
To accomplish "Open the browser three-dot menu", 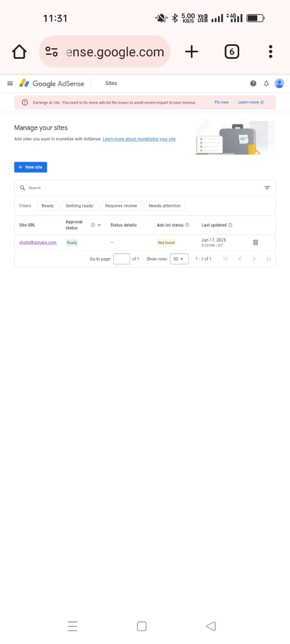I will (271, 51).
